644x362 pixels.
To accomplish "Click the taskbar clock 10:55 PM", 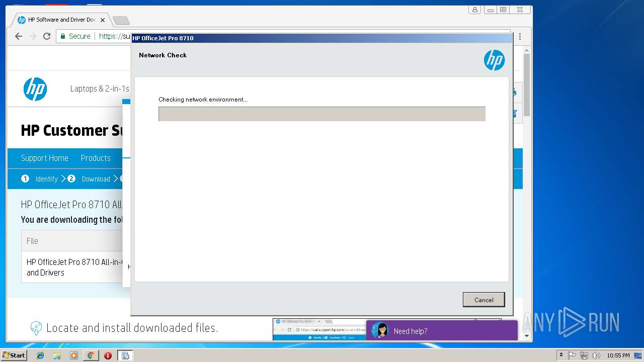I will click(618, 355).
